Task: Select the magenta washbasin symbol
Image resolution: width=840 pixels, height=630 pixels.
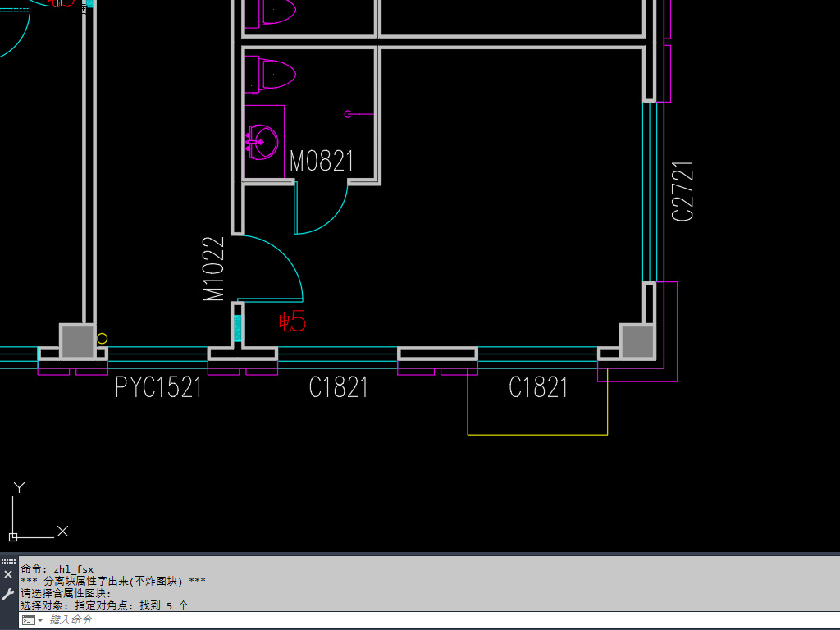Action: [x=262, y=142]
